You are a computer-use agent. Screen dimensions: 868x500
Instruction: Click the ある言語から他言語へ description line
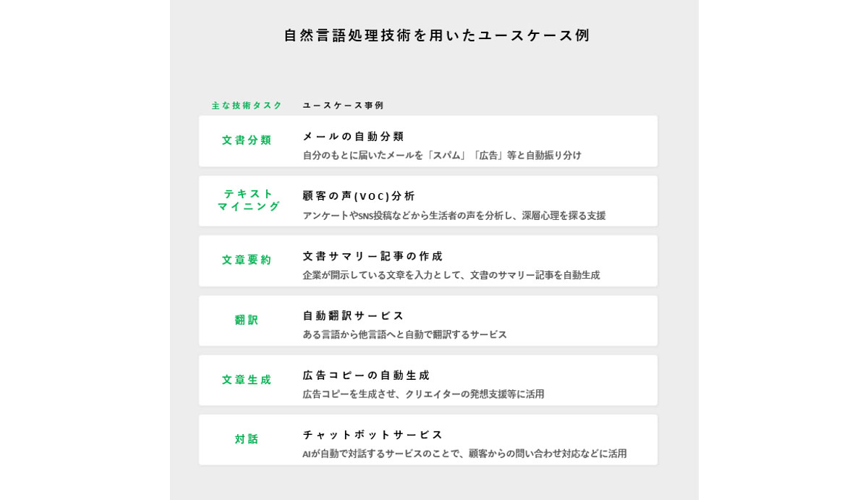click(405, 334)
